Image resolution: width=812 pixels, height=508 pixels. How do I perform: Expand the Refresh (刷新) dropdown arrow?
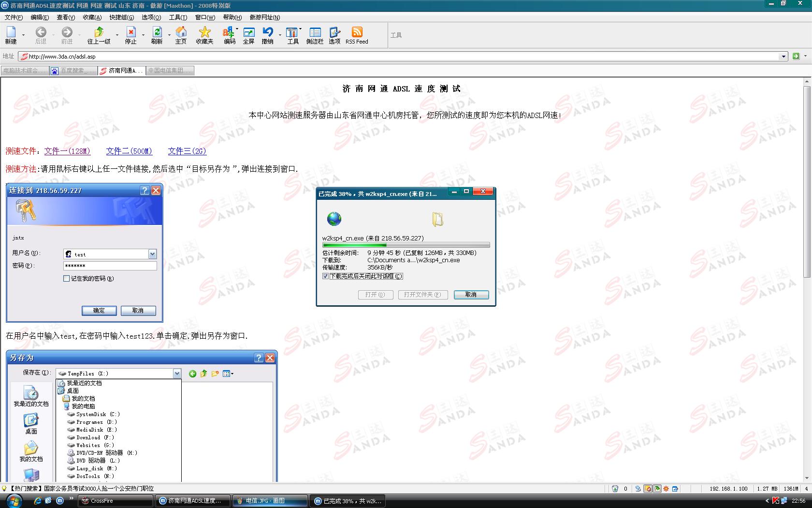169,35
